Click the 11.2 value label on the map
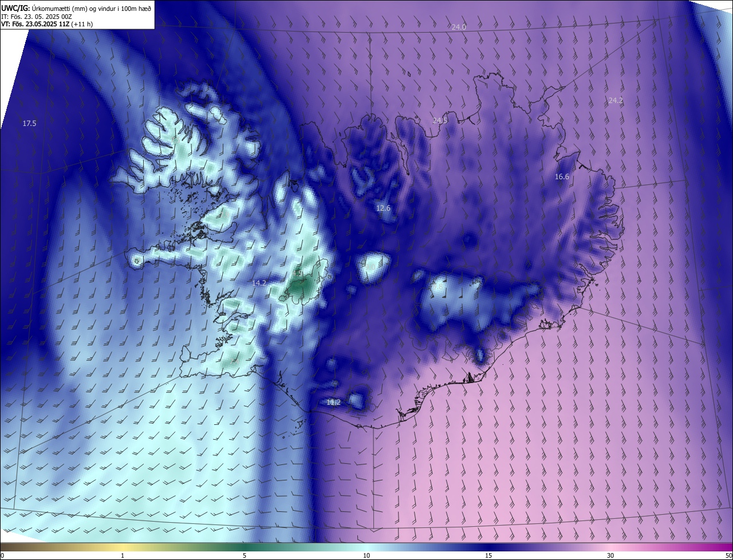 click(333, 403)
